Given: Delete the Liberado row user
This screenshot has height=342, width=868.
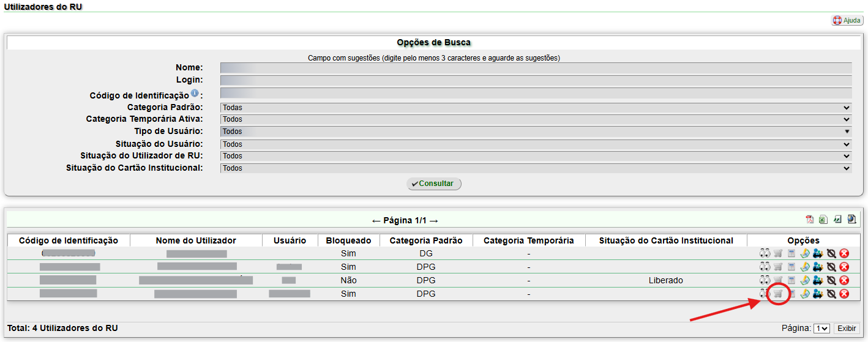Looking at the screenshot, I should pos(845,280).
